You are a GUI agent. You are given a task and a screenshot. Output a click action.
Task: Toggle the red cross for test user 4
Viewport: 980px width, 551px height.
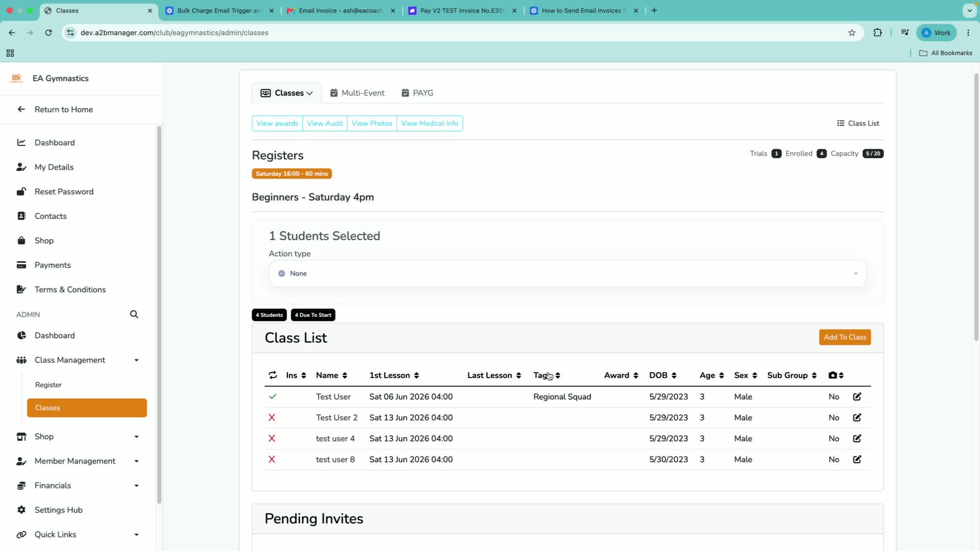(x=272, y=438)
